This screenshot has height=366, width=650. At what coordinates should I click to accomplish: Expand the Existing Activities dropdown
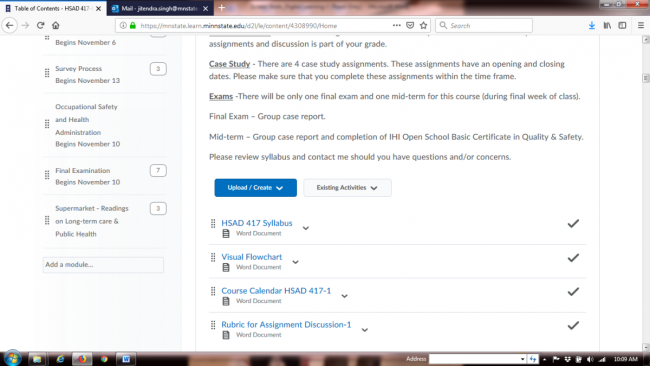tap(347, 188)
